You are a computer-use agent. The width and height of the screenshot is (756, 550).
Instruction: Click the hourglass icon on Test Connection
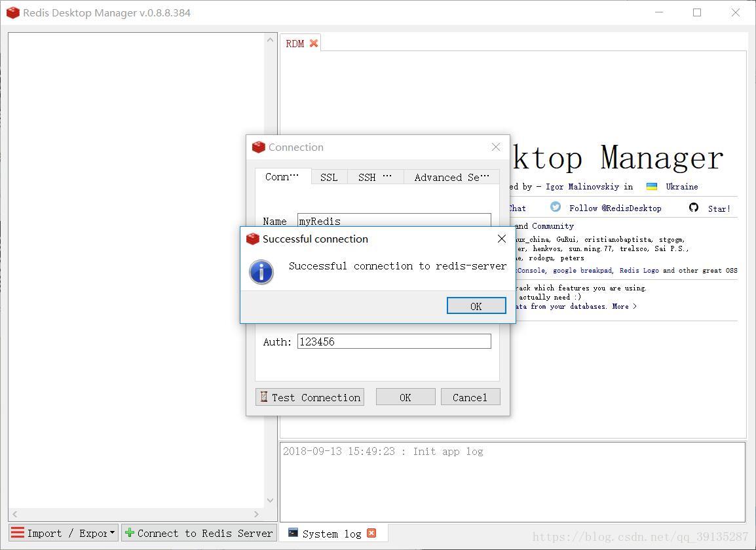tap(264, 397)
